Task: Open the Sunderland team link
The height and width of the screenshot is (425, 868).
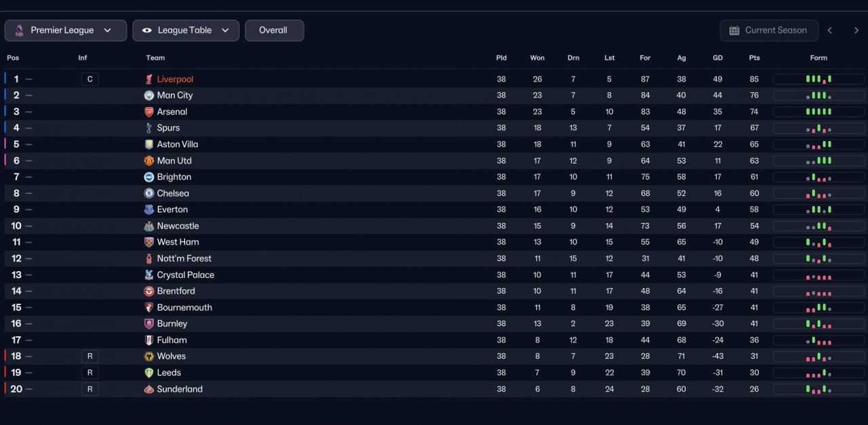Action: (180, 389)
